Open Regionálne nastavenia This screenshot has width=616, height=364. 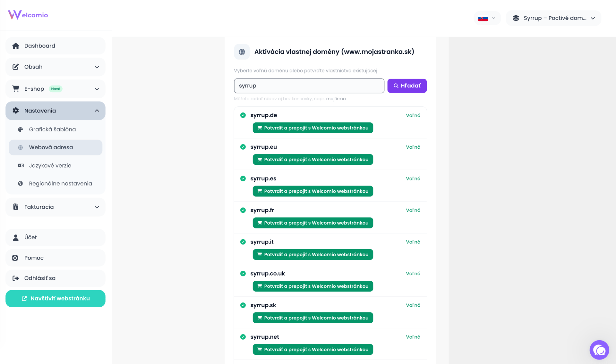click(60, 184)
